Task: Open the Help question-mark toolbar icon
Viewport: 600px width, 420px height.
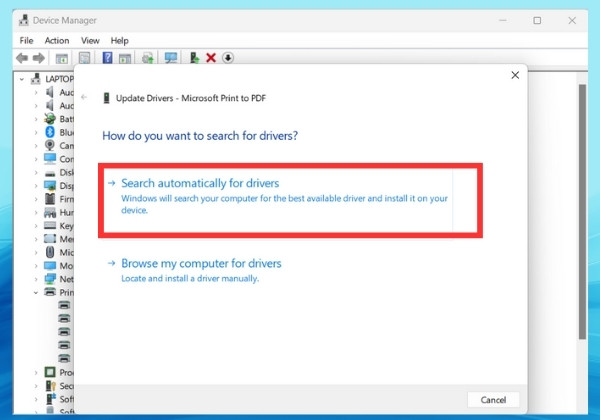Action: pyautogui.click(x=108, y=58)
